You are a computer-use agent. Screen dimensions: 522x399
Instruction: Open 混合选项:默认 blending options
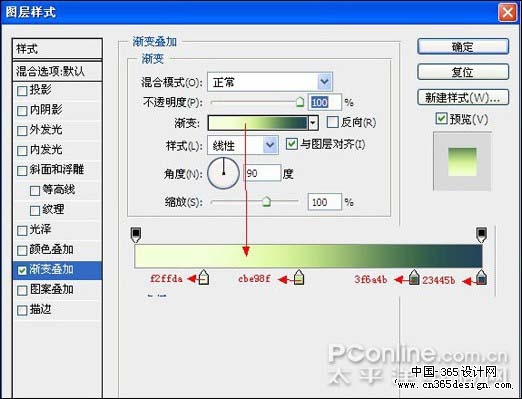pyautogui.click(x=57, y=71)
